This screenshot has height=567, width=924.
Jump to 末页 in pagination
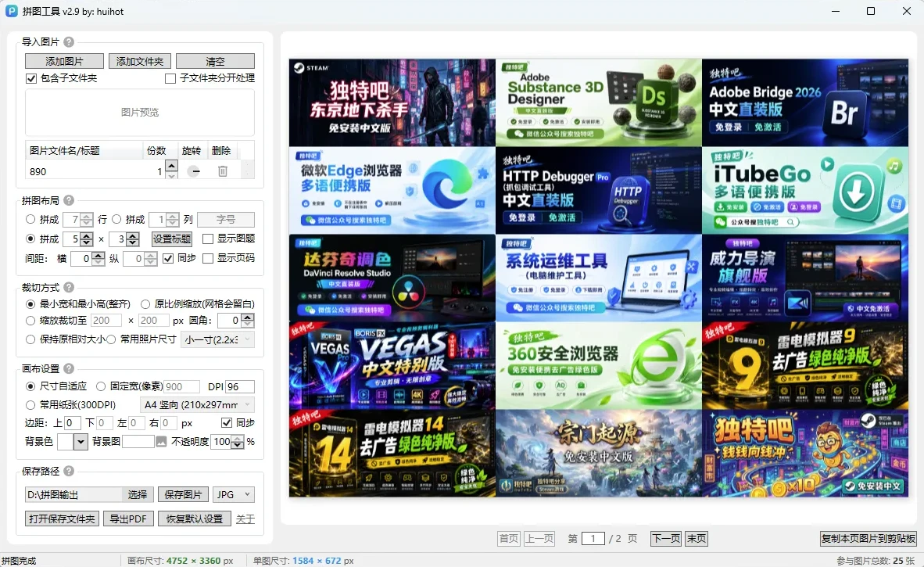pos(696,538)
